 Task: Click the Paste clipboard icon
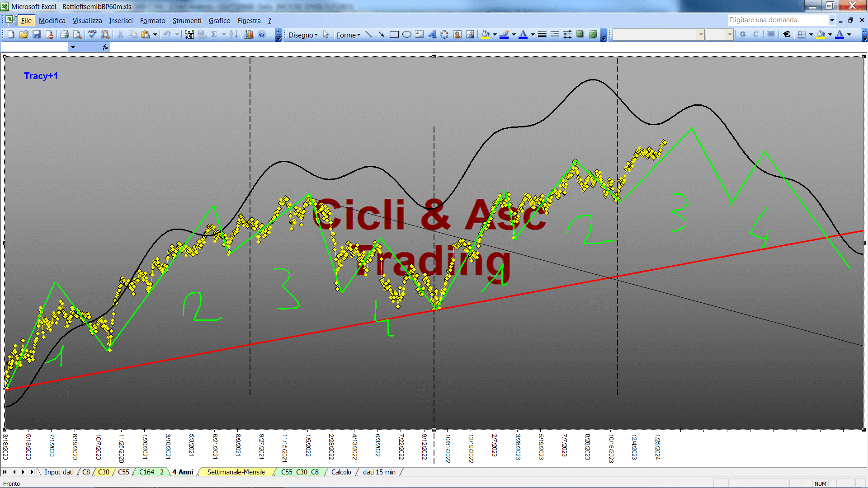pyautogui.click(x=146, y=34)
